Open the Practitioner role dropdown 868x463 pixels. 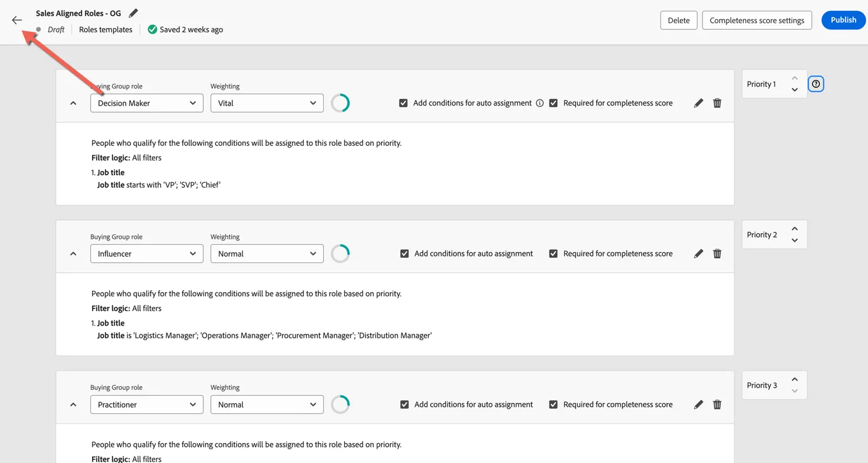[147, 405]
